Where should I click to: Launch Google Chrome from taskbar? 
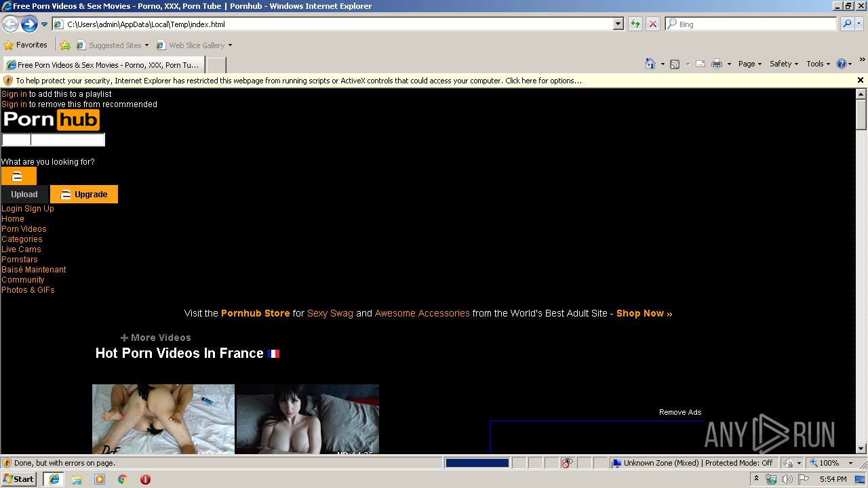[x=123, y=479]
